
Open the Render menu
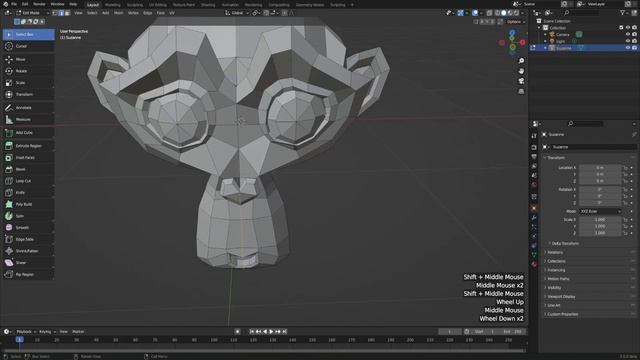[x=39, y=4]
